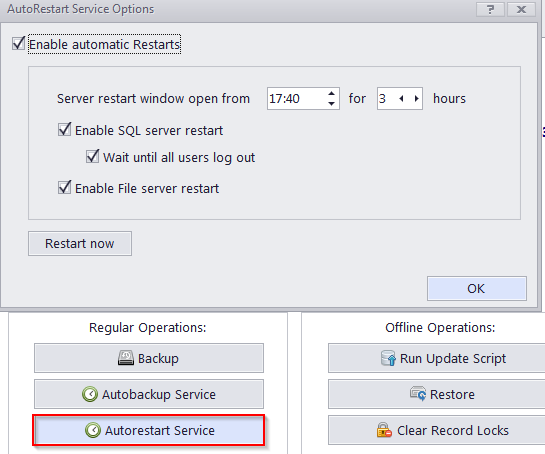Toggle Enable automatic Restarts checkbox
545x454 pixels.
coord(18,44)
